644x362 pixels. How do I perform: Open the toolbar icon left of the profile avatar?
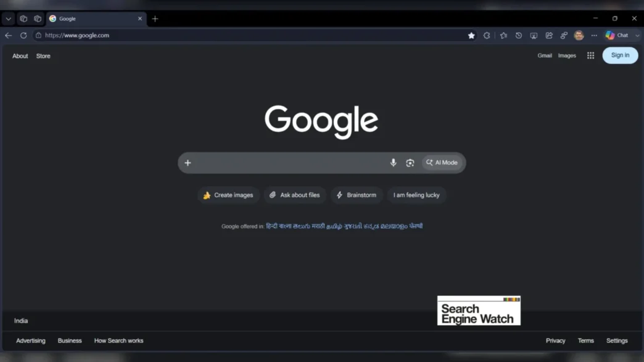[x=564, y=36]
